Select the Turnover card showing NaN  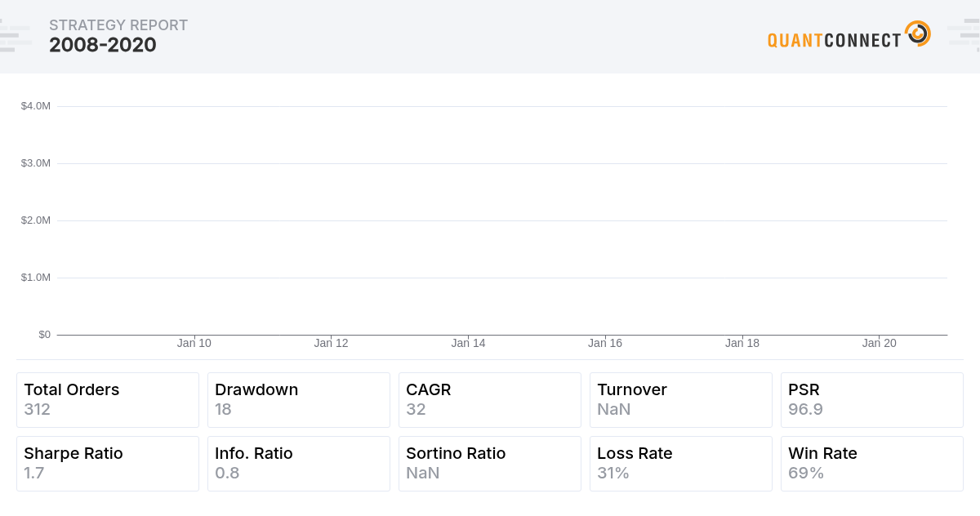(x=681, y=400)
